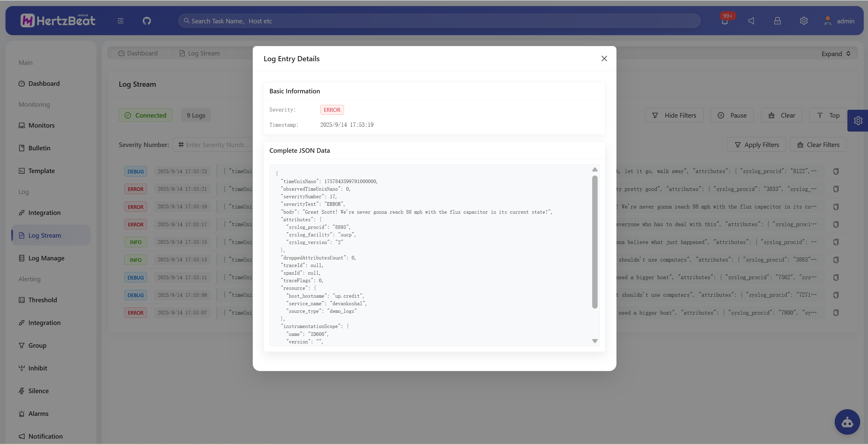Click the speaker mute icon in header
The height and width of the screenshot is (445, 868).
point(751,21)
